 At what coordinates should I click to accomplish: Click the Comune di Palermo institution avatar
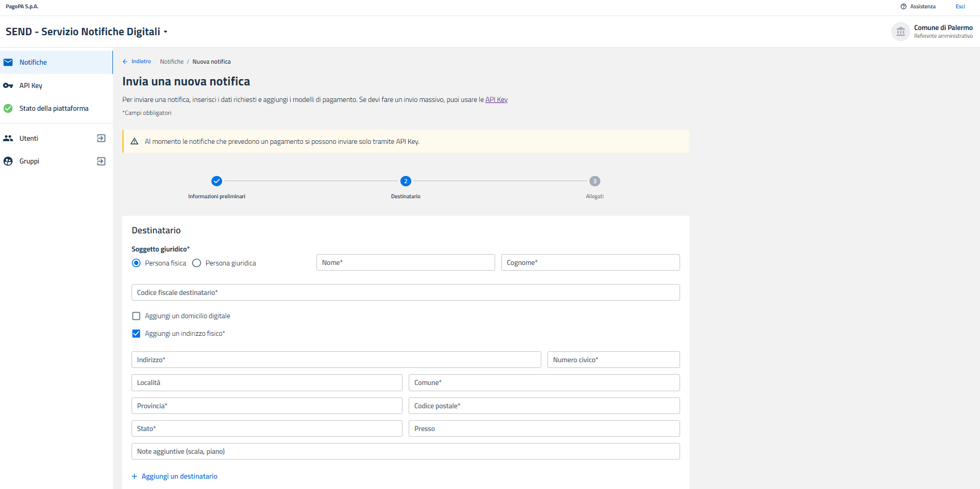tap(900, 32)
